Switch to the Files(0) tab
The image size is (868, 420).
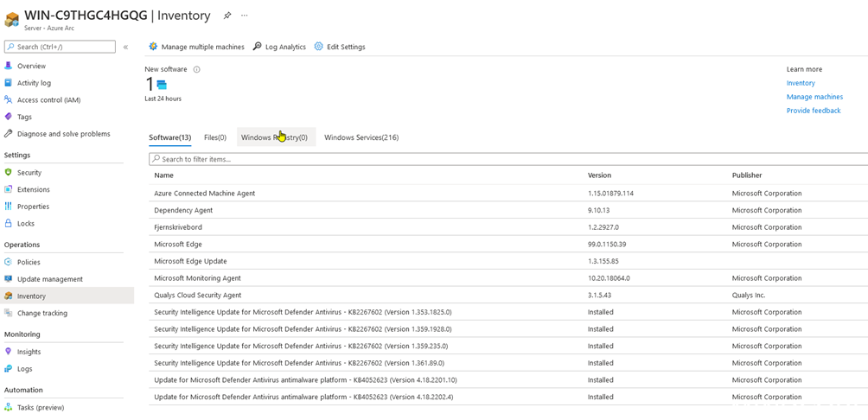(x=215, y=137)
